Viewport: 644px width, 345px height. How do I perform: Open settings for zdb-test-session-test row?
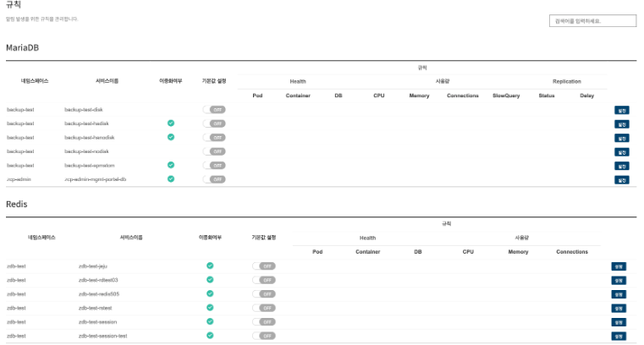(619, 337)
